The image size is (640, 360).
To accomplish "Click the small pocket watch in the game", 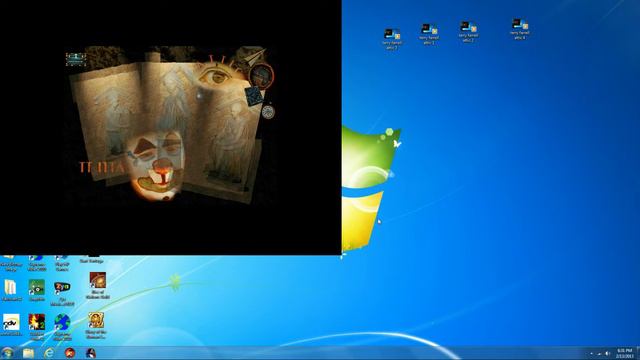I will tap(268, 111).
